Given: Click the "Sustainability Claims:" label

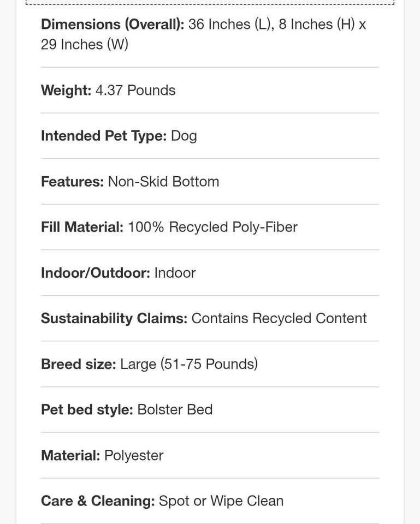Looking at the screenshot, I should [x=114, y=318].
